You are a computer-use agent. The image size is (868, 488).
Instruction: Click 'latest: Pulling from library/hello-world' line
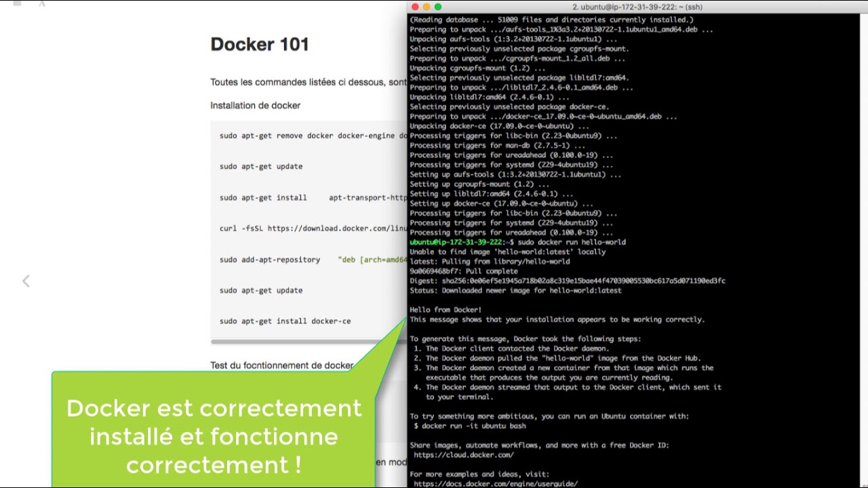click(x=490, y=262)
